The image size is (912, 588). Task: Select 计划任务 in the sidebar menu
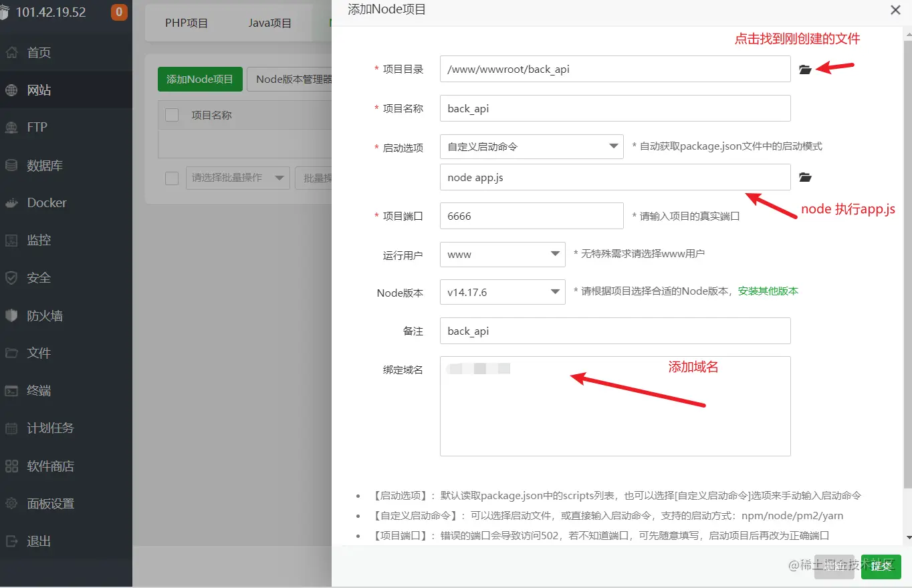[51, 428]
